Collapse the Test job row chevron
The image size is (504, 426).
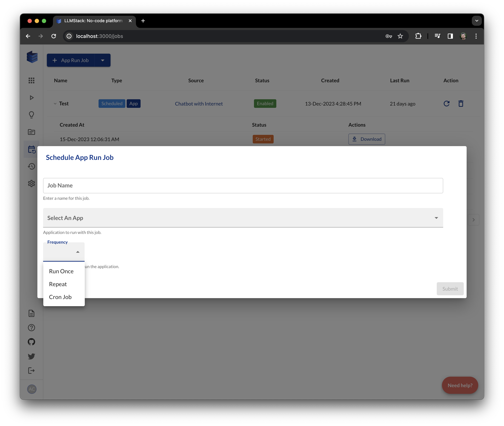tap(55, 104)
